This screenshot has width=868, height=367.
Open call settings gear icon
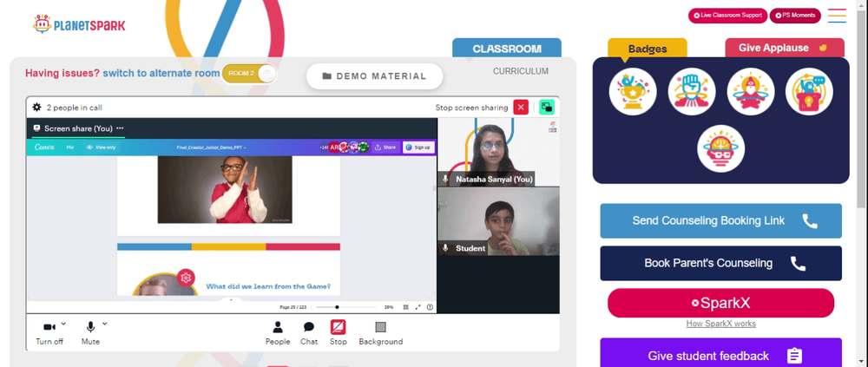pos(37,108)
